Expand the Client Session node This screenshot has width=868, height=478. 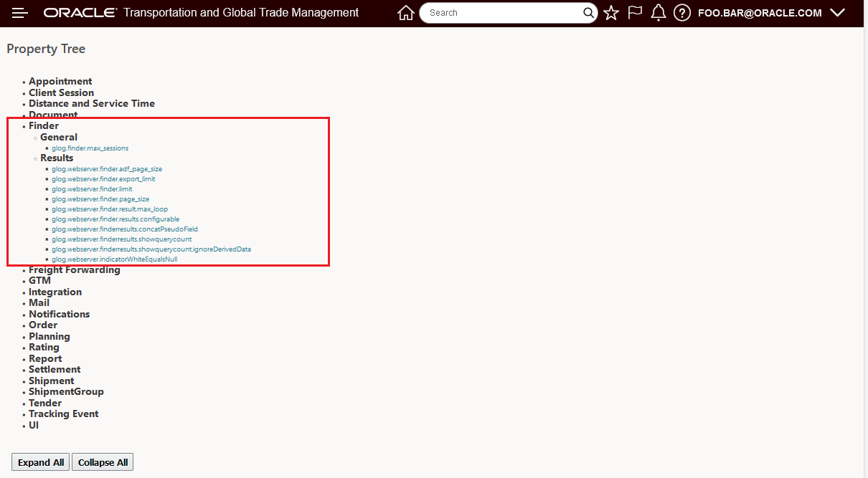[x=61, y=92]
